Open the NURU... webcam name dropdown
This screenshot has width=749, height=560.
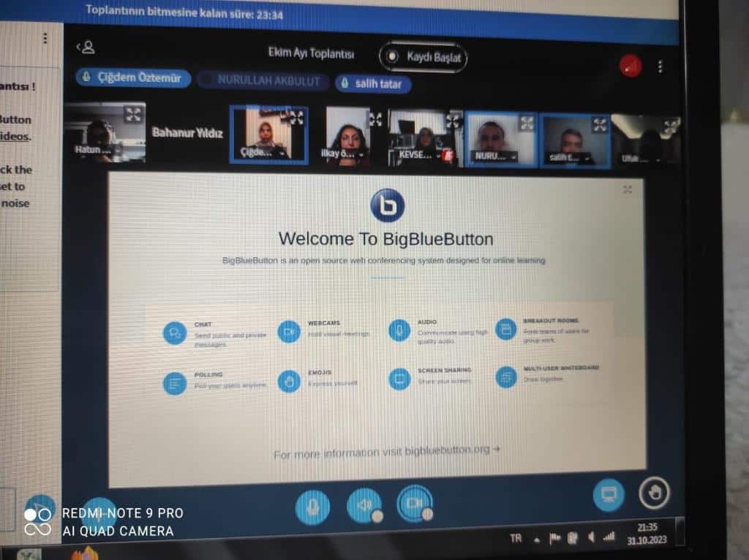click(495, 156)
